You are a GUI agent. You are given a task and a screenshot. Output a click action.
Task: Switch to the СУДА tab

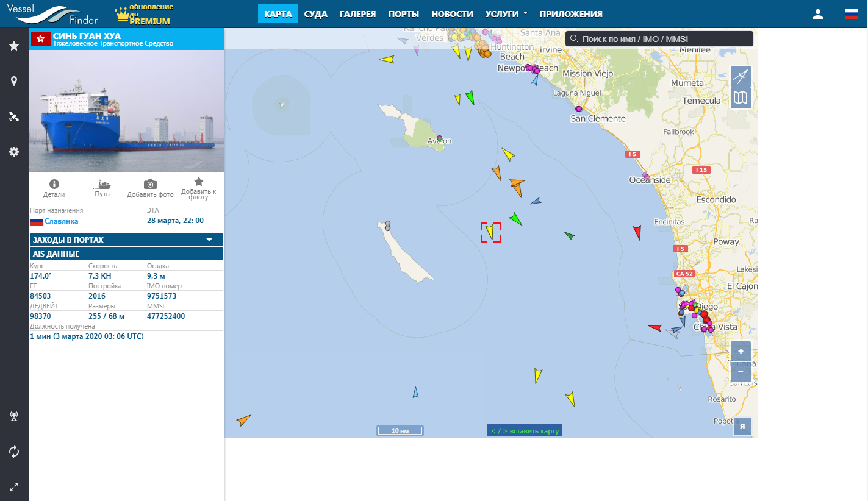coord(316,14)
